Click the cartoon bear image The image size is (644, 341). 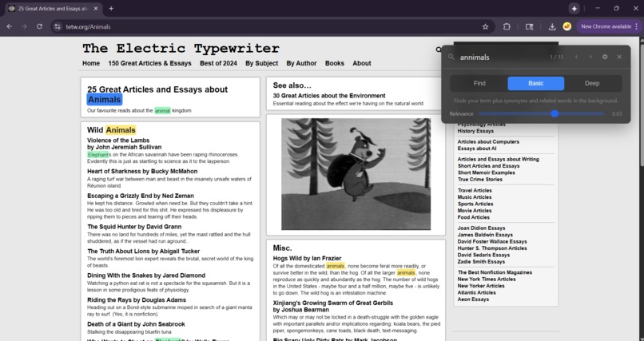[x=356, y=174]
